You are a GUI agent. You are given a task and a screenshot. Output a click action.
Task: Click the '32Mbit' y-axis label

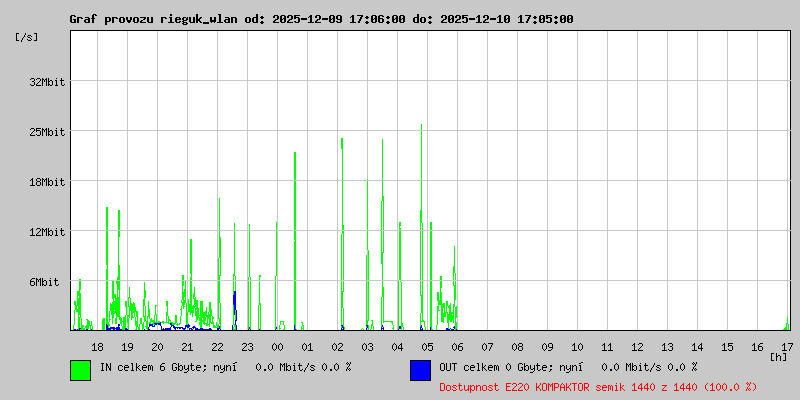click(x=47, y=82)
